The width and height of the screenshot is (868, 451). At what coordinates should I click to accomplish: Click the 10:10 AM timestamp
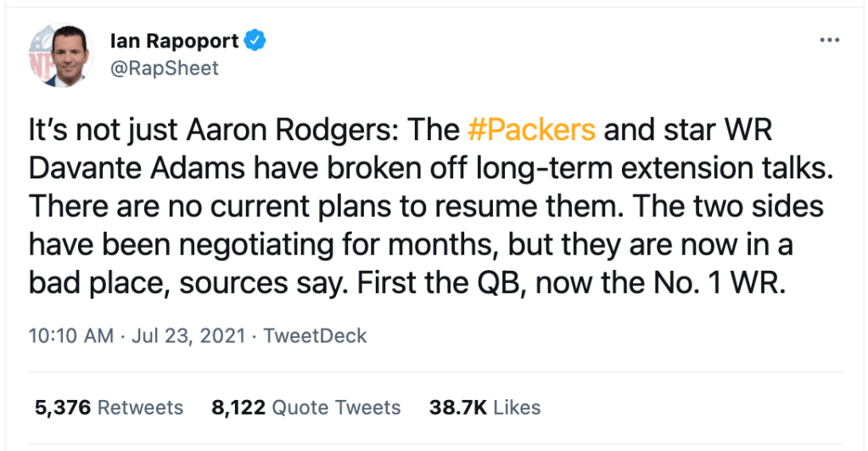[70, 335]
